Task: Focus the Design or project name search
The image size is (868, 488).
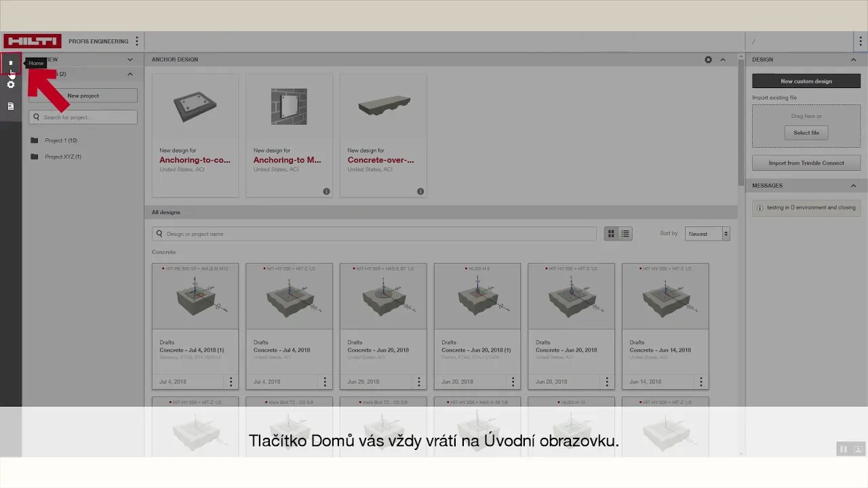Action: click(374, 234)
